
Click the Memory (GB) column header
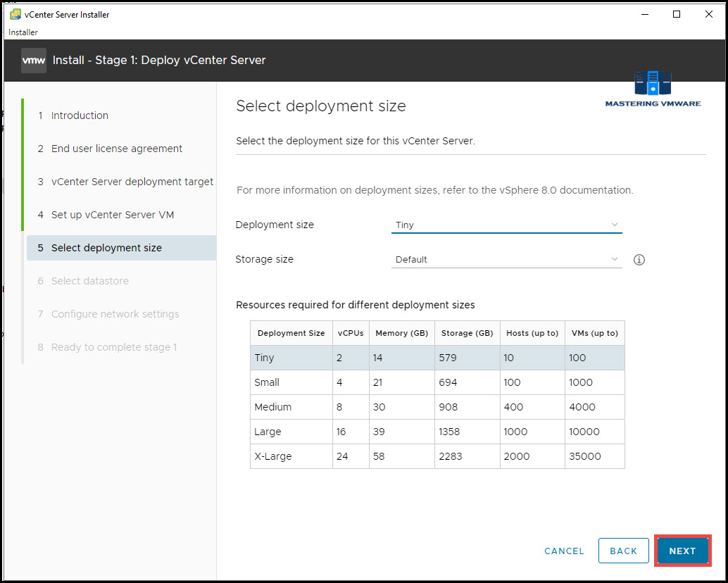click(x=401, y=333)
